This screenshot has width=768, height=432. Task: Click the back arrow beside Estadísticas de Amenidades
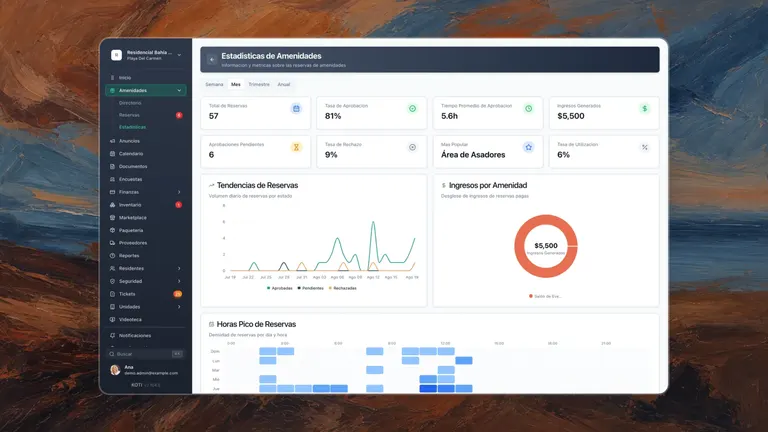(x=212, y=59)
